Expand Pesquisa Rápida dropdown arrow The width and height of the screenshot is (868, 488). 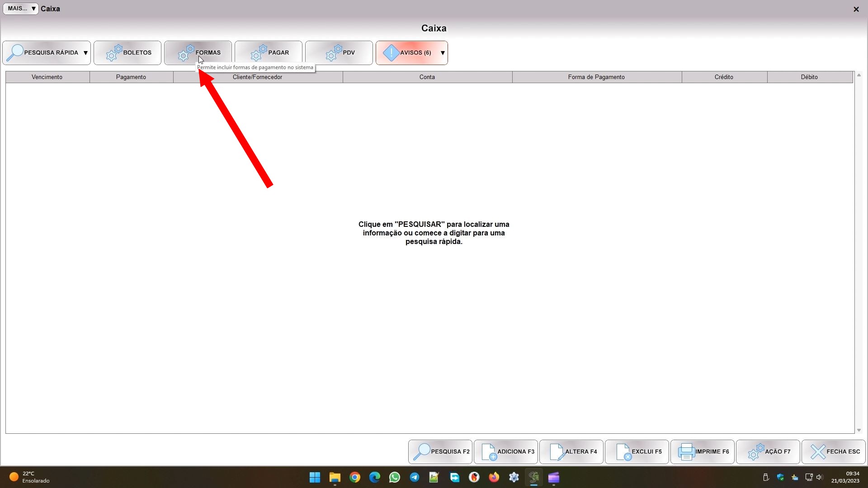85,53
